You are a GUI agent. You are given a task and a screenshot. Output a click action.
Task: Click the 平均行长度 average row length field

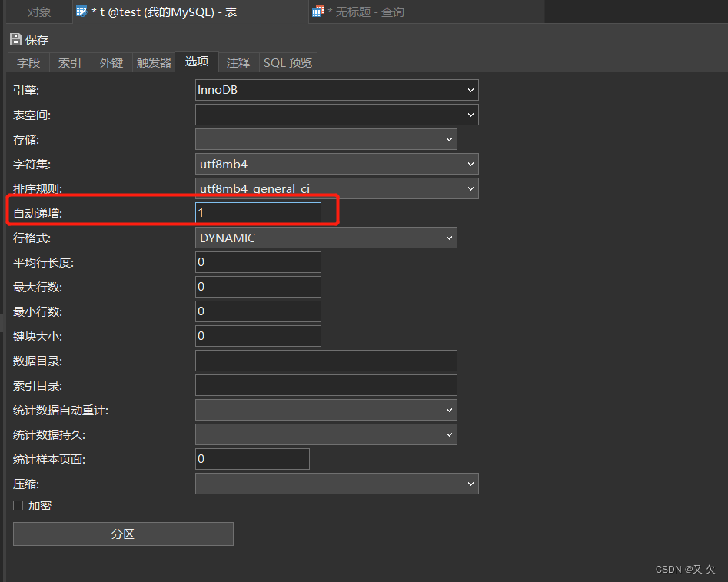point(258,262)
